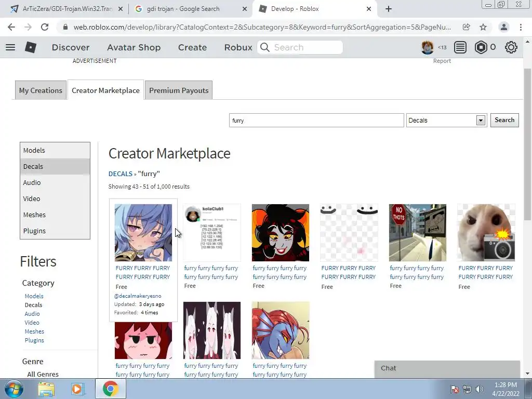Click the furry keyword input field
This screenshot has width=532, height=399.
tap(316, 121)
